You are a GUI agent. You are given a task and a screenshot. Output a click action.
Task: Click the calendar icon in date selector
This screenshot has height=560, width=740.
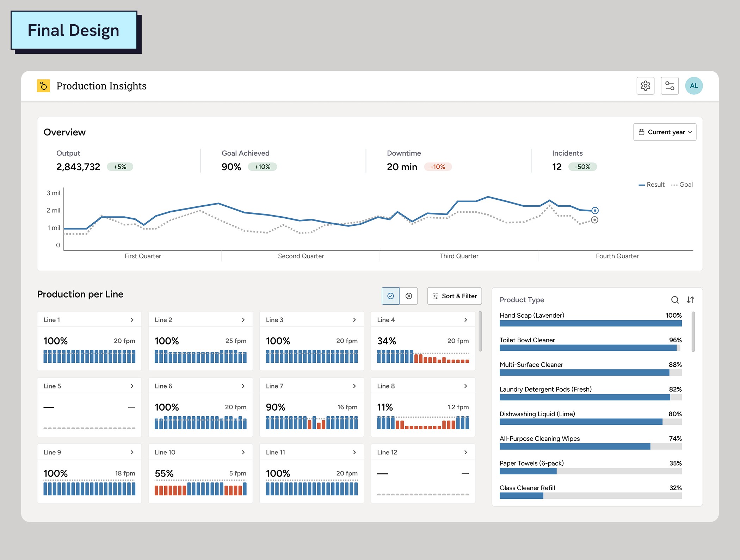point(641,132)
